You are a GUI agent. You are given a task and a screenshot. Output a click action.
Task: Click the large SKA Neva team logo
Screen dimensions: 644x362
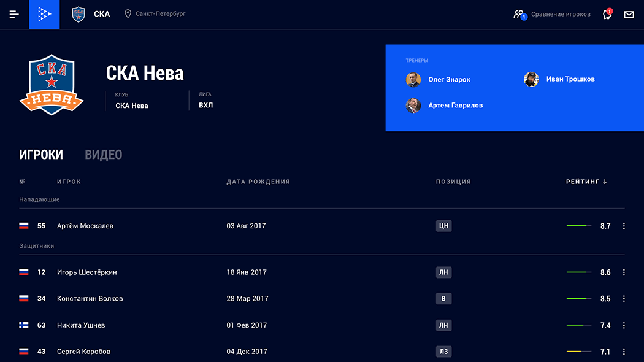[52, 85]
